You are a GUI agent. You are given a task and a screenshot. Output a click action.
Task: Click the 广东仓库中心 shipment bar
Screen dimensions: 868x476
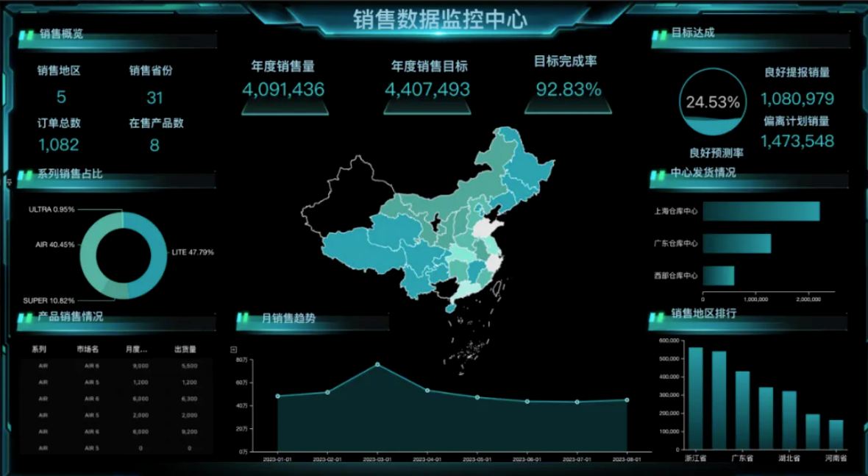coord(737,244)
